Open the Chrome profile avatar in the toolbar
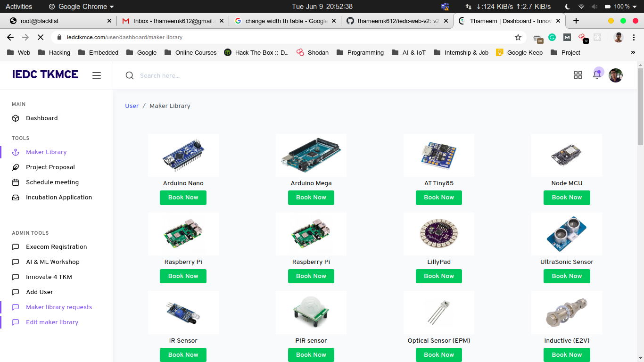Screen dimensions: 644x362 619,37
